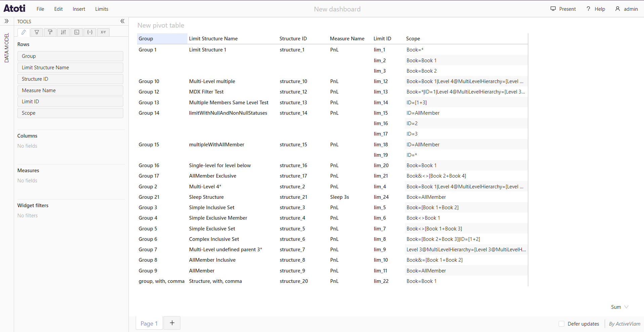
Task: Open the funnel Filters tool tab
Action: (x=37, y=32)
